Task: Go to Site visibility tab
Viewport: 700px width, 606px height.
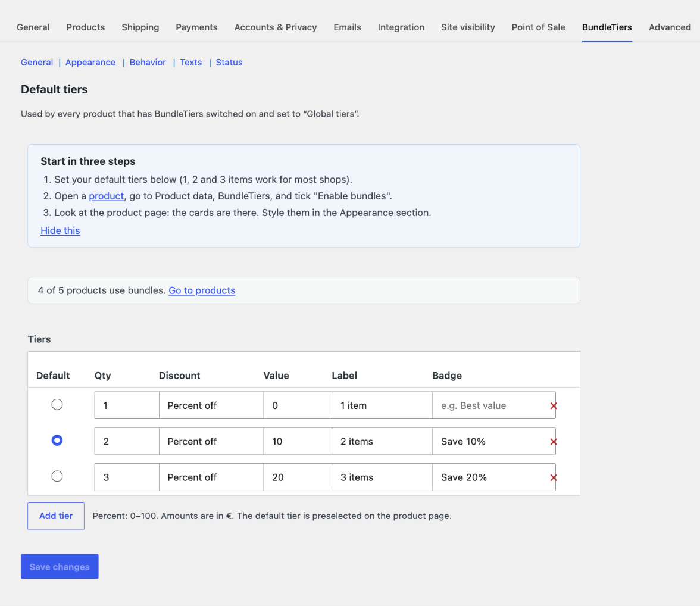Action: (x=468, y=27)
